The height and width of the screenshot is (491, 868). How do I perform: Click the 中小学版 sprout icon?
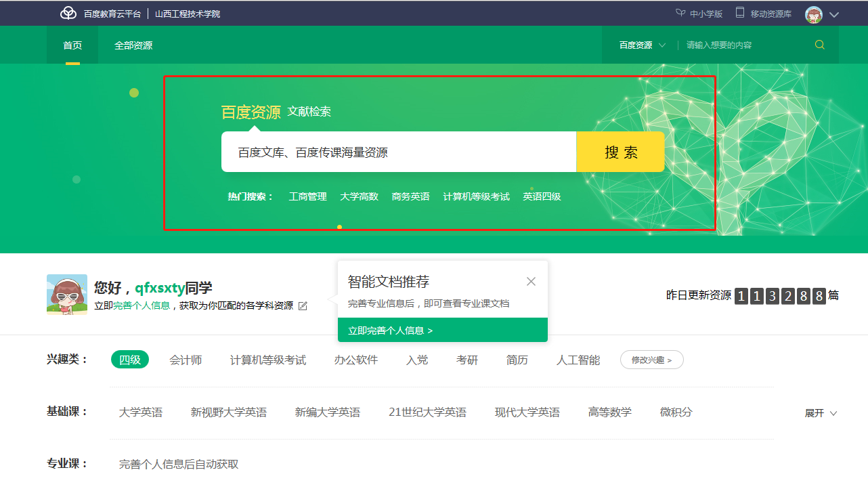pos(680,13)
